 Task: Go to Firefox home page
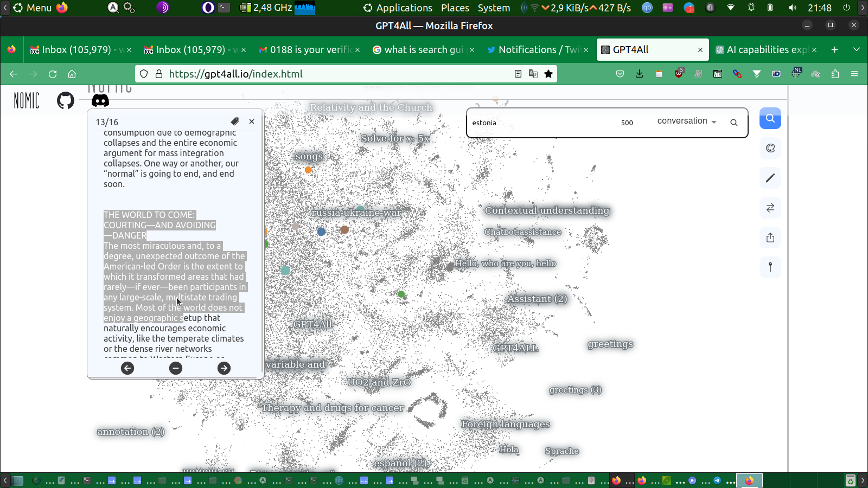72,74
